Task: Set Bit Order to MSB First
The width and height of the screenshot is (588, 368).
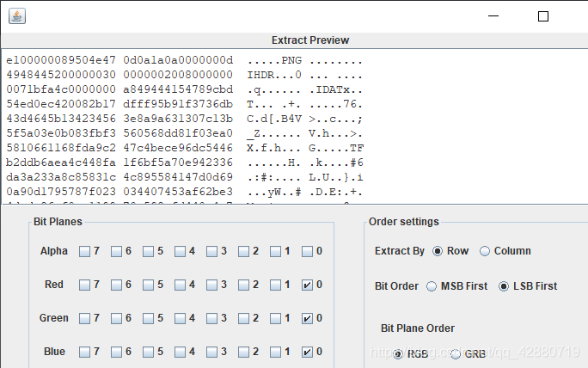Action: pyautogui.click(x=432, y=286)
